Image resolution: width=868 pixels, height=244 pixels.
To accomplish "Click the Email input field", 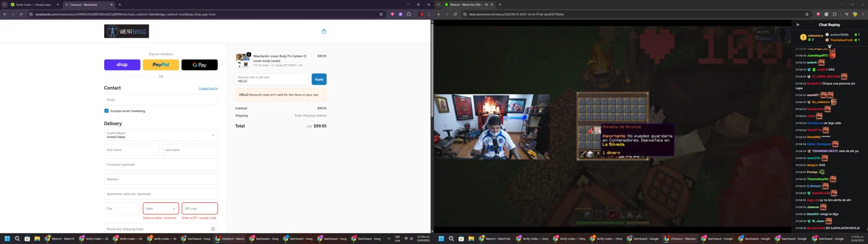I will click(x=161, y=99).
